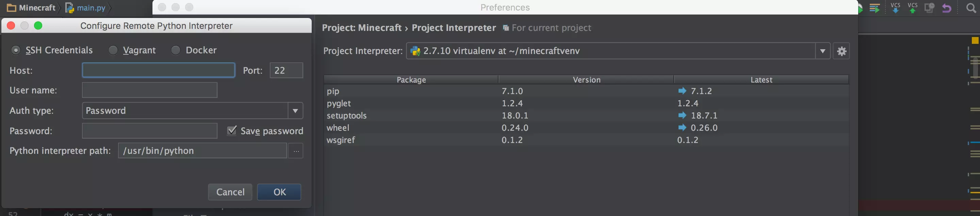Image resolution: width=980 pixels, height=216 pixels.
Task: Open Search Everywhere magnifier icon
Action: [x=971, y=7]
